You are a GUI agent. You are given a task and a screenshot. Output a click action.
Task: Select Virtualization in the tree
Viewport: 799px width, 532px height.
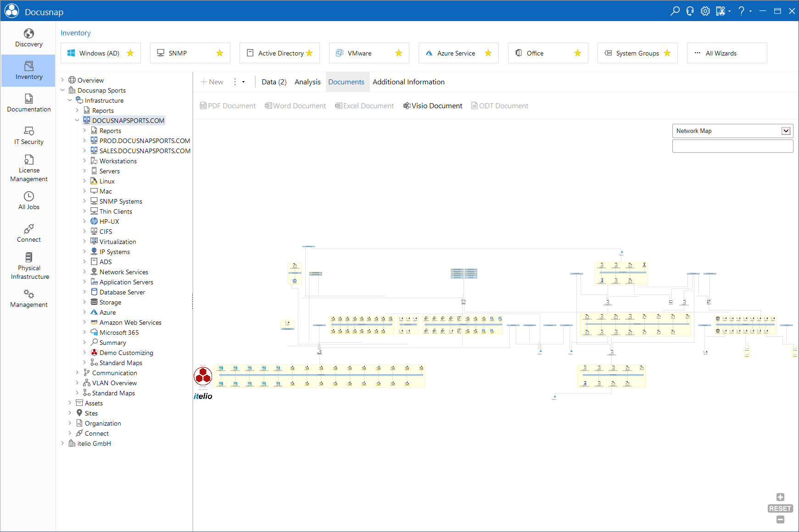[117, 242]
